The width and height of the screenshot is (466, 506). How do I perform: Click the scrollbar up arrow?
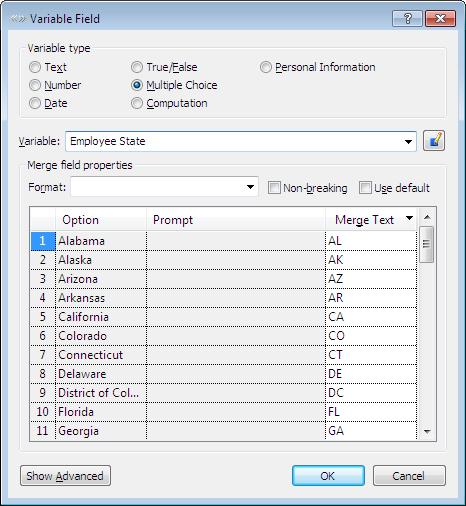point(427,217)
